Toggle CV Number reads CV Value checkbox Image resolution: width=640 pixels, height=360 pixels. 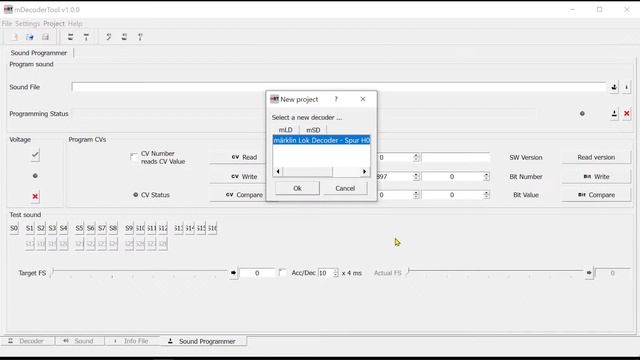[x=134, y=157]
